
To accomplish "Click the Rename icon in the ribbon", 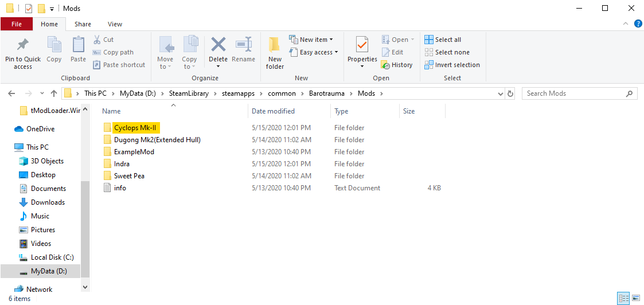I will (x=244, y=46).
